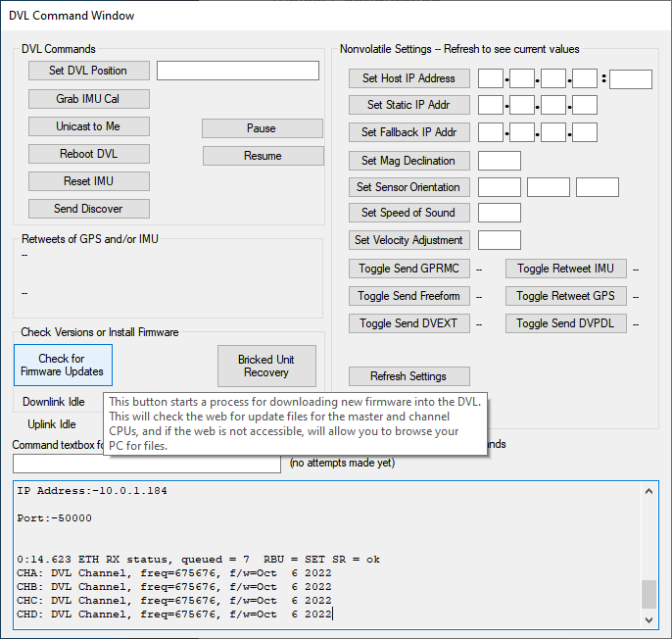Click Set Speed of Sound button
The height and width of the screenshot is (639, 672).
point(408,213)
